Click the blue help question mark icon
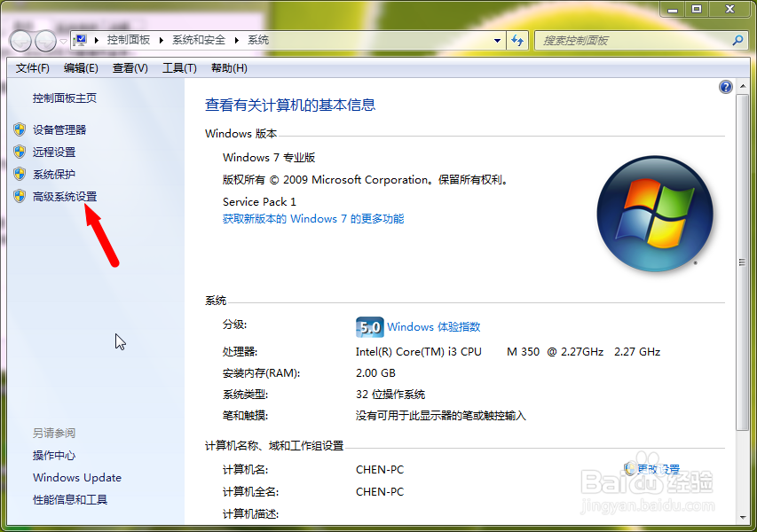 click(x=726, y=87)
